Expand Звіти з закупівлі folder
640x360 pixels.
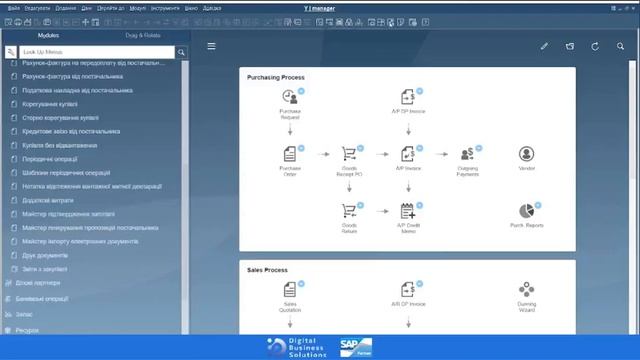(44, 269)
